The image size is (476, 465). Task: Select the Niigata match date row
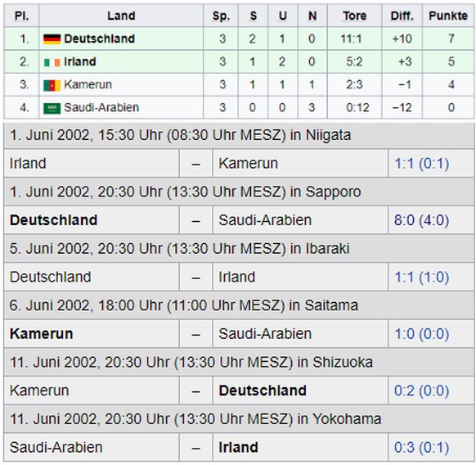pyautogui.click(x=239, y=135)
